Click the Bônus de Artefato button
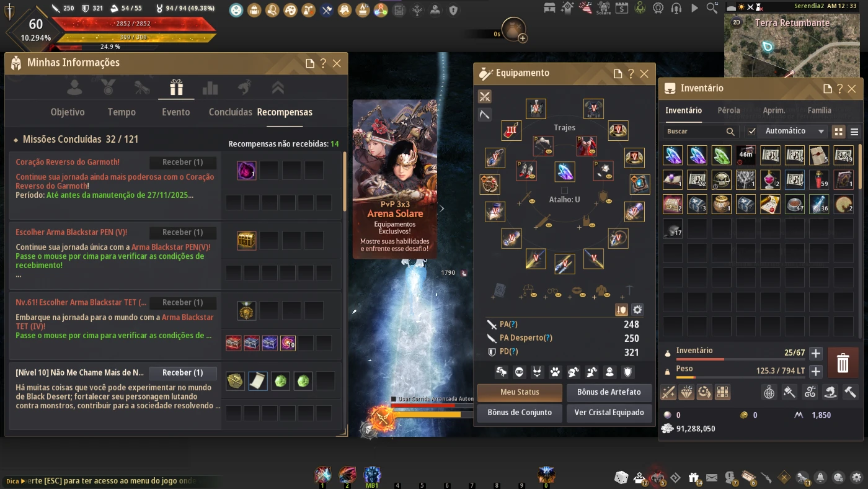This screenshot has width=868, height=489. pyautogui.click(x=609, y=392)
